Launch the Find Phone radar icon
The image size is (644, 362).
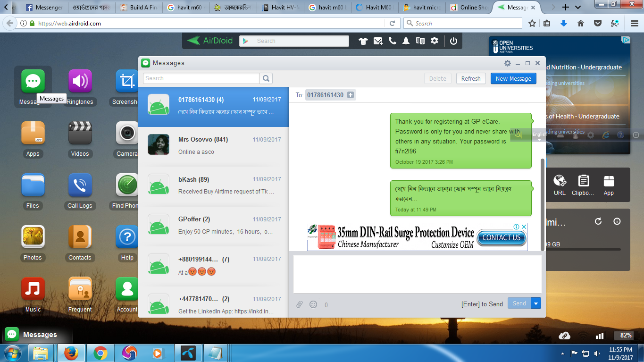127,185
